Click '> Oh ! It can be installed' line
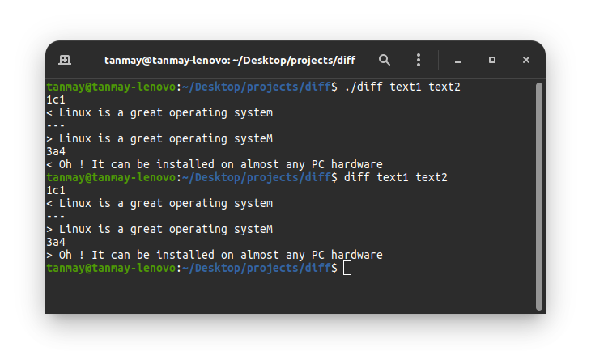This screenshot has height=364, width=591. point(215,256)
